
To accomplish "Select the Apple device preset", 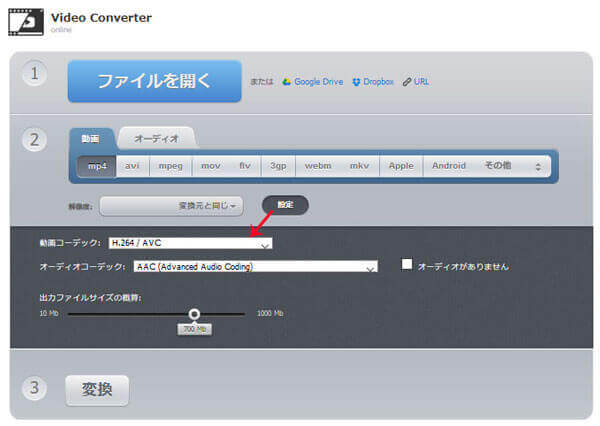I will pos(401,166).
